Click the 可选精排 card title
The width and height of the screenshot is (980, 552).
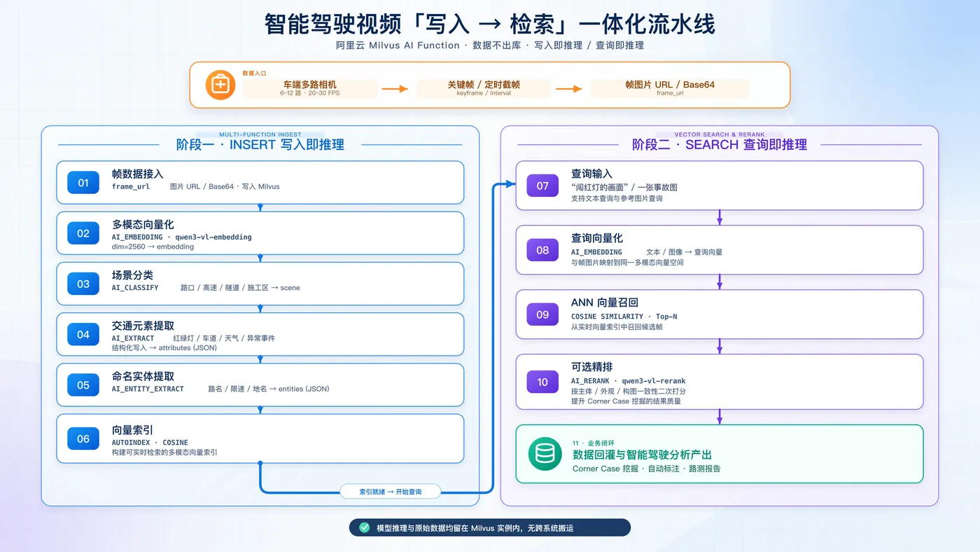pos(591,366)
